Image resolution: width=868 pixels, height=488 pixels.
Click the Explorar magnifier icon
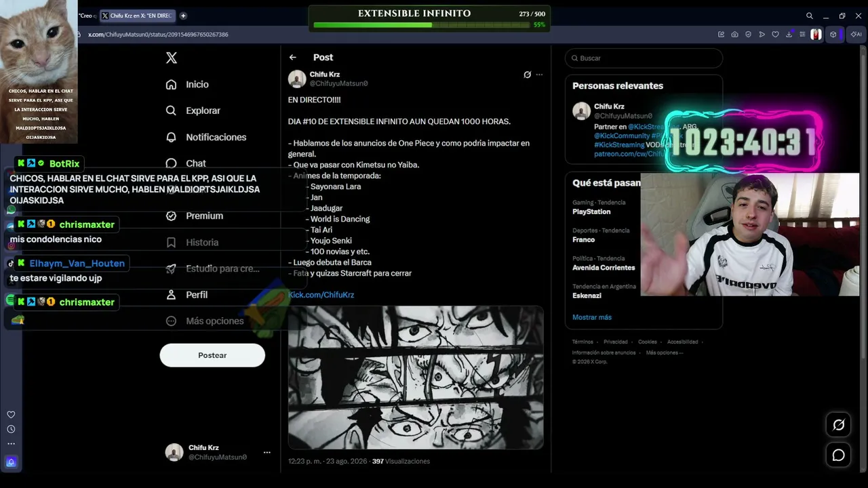coord(172,110)
